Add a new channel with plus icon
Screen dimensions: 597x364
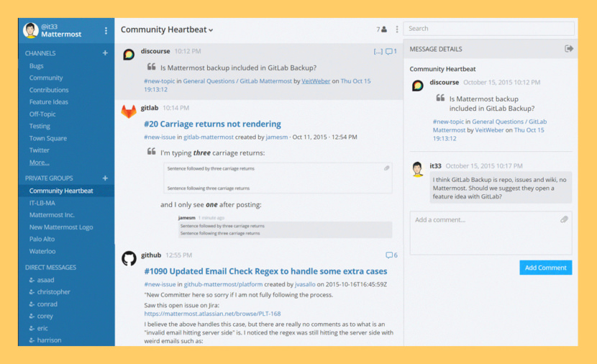(x=105, y=53)
